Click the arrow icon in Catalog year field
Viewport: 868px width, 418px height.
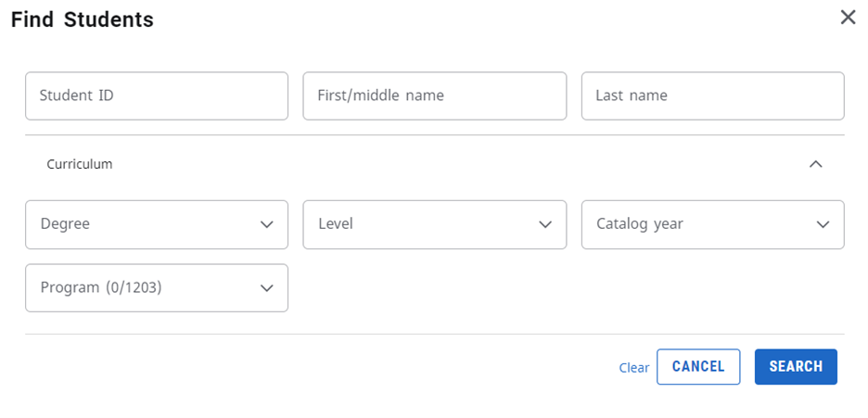pos(823,224)
